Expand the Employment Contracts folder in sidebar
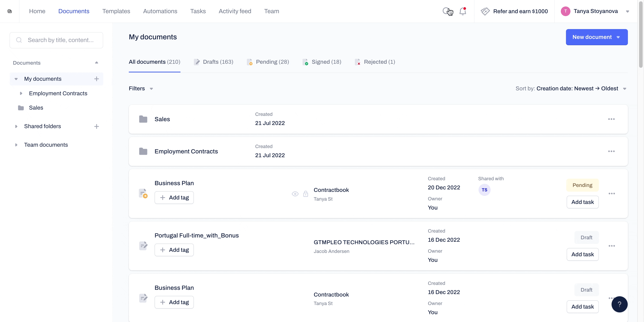Viewport: 644px width, 322px height. [x=21, y=93]
